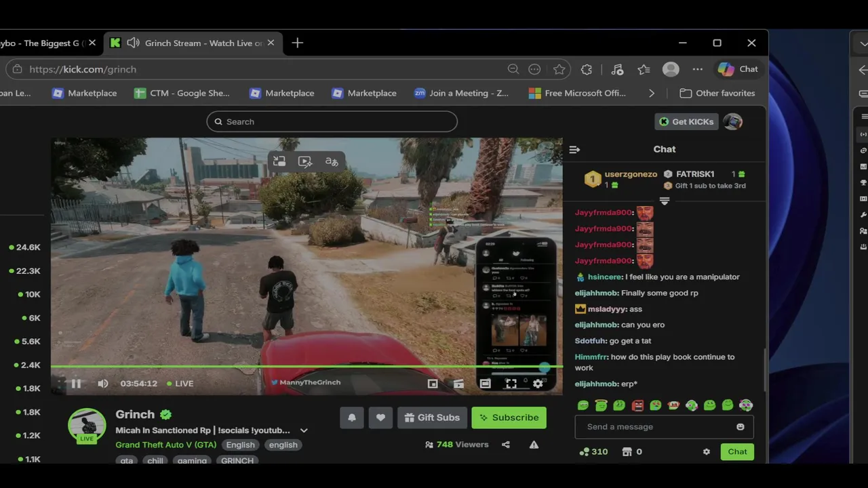Click the lowercase 'english' tag
The width and height of the screenshot is (868, 488).
click(283, 445)
